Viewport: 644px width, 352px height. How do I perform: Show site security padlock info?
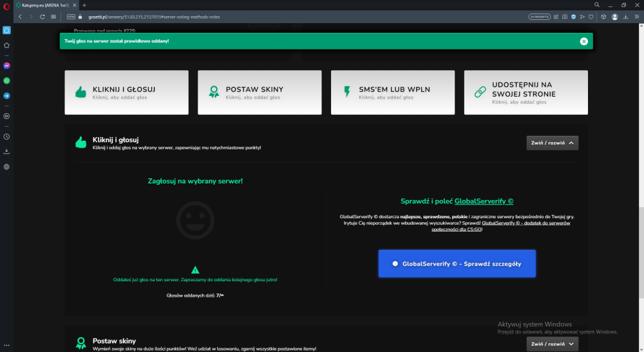(80, 17)
